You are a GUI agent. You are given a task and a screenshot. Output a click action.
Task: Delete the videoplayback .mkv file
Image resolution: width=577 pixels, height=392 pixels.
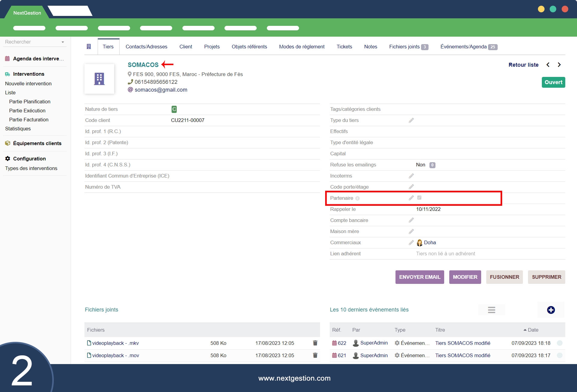point(315,343)
